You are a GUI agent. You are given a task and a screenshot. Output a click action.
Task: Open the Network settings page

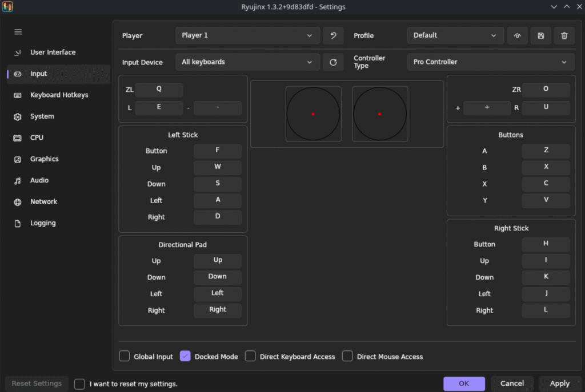(x=59, y=202)
